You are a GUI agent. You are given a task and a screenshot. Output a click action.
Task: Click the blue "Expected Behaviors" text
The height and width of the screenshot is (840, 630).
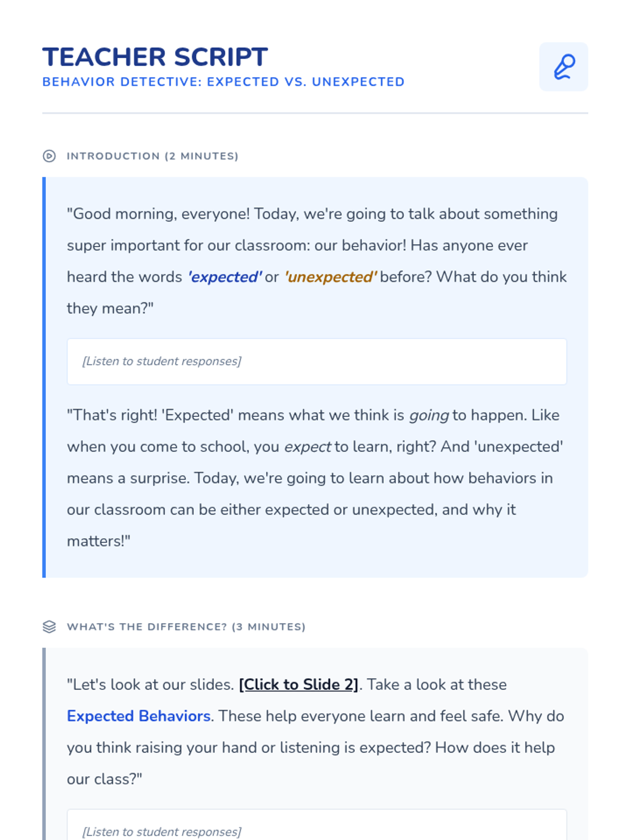click(139, 716)
